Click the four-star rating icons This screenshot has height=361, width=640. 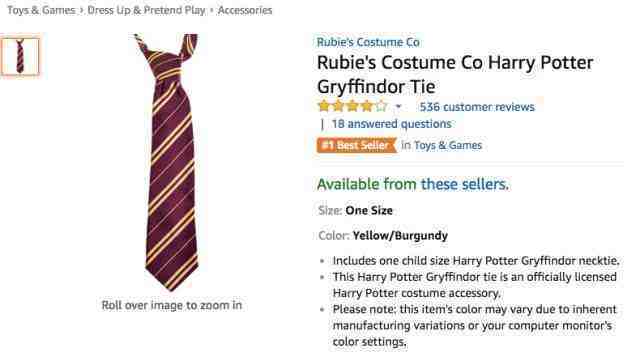tap(353, 106)
